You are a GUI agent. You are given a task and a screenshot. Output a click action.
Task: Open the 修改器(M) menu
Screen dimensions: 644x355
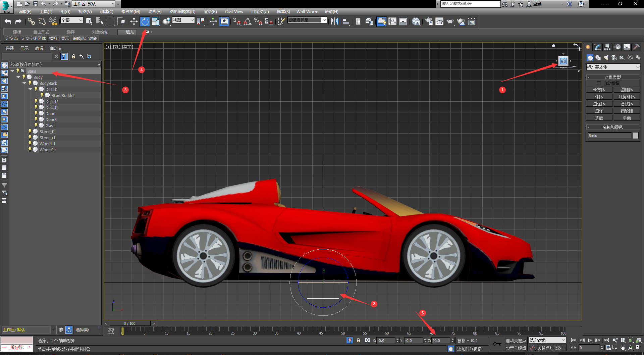tap(130, 12)
